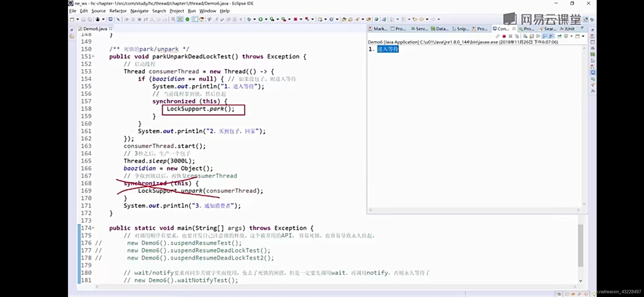The height and width of the screenshot is (297, 644).
Task: Open the Run launch dropdown arrow
Action: pos(266,19)
